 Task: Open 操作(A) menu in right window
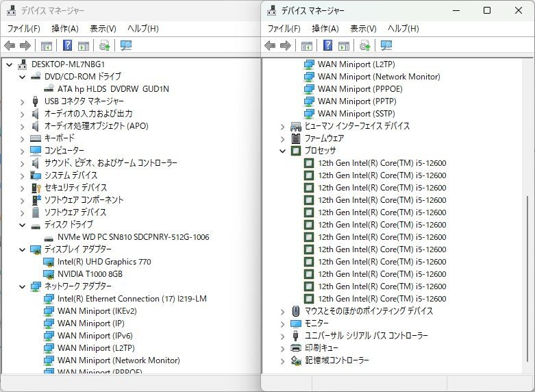pyautogui.click(x=325, y=29)
